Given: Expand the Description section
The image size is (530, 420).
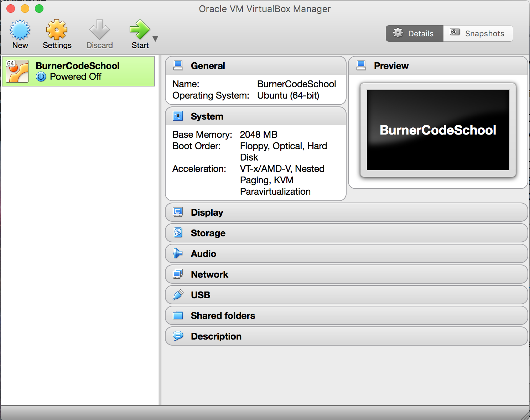Looking at the screenshot, I should (x=346, y=336).
